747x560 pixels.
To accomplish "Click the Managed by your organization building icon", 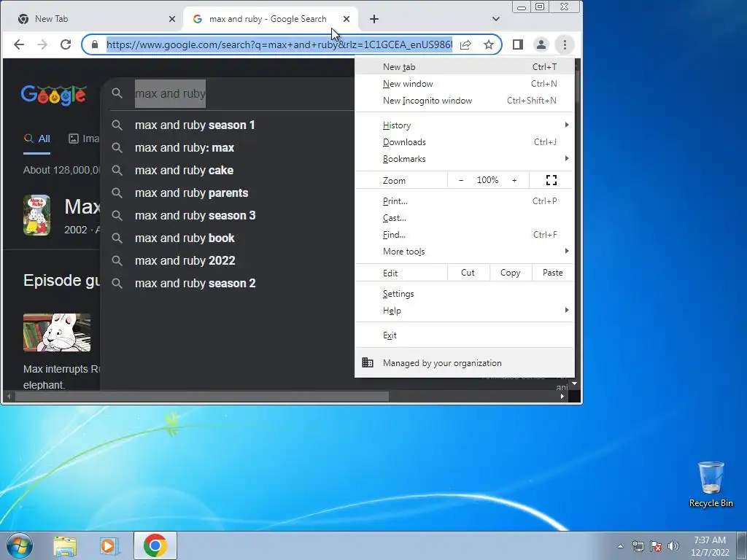I will pos(368,362).
